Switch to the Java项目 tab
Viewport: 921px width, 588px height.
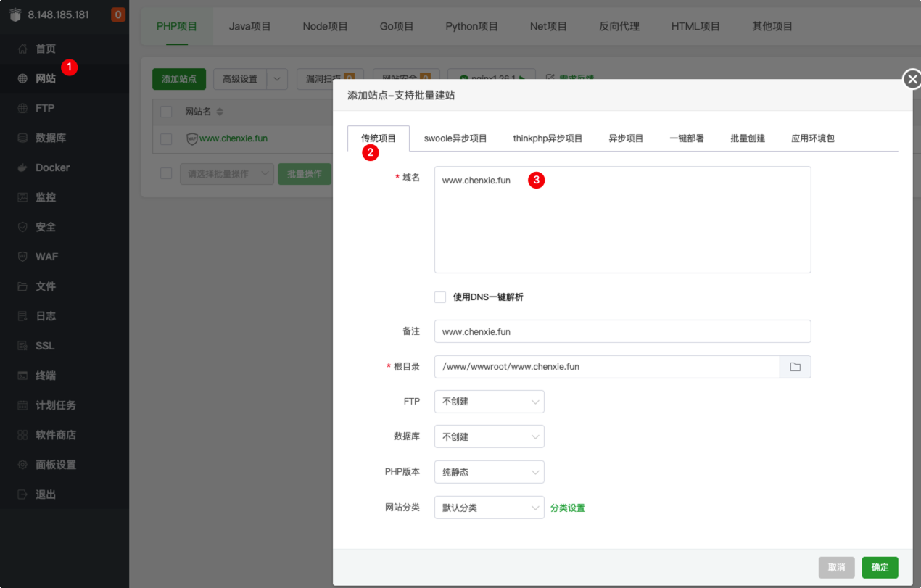tap(249, 26)
